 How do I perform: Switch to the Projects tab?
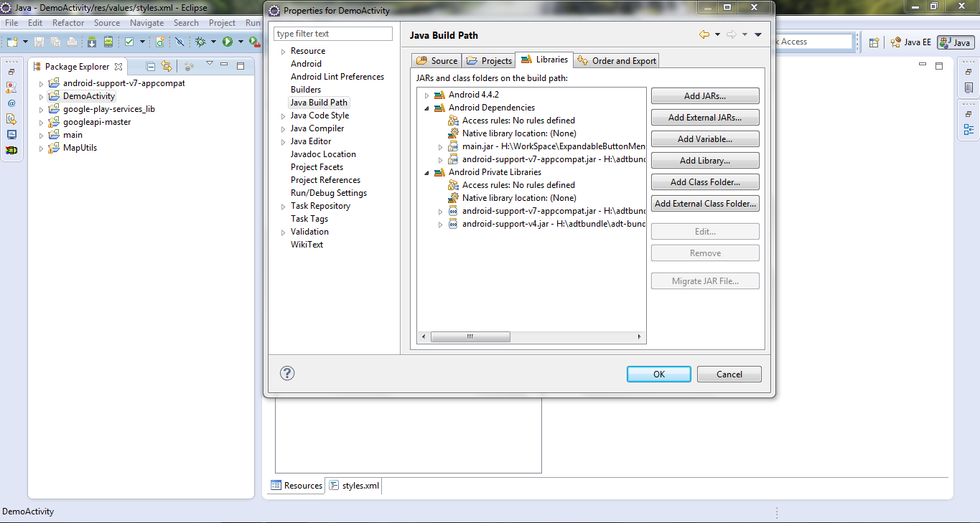(489, 61)
